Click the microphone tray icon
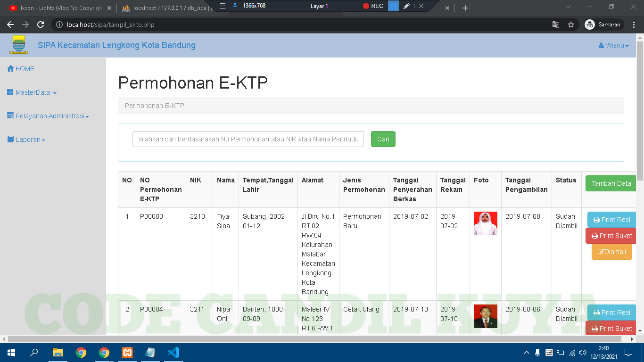This screenshot has height=362, width=644. (x=538, y=353)
